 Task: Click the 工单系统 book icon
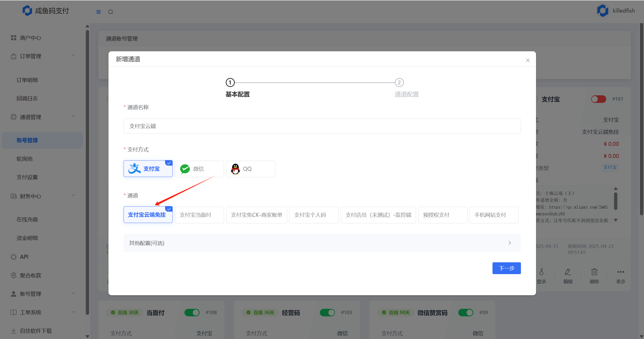coord(14,312)
